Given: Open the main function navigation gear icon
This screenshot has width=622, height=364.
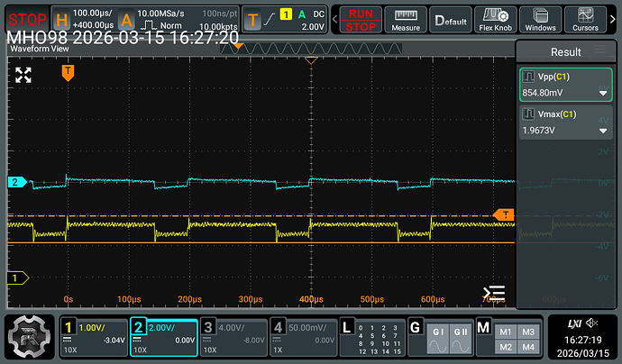Looking at the screenshot, I should [29, 338].
